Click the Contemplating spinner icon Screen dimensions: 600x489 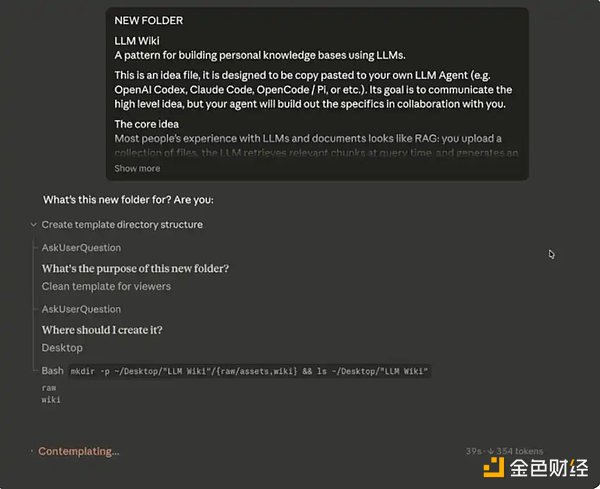pyautogui.click(x=32, y=452)
